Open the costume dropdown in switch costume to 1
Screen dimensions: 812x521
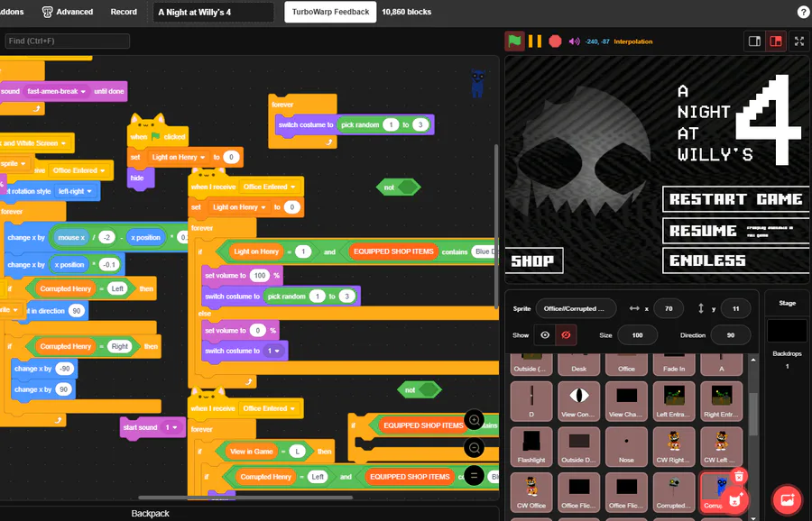point(272,351)
